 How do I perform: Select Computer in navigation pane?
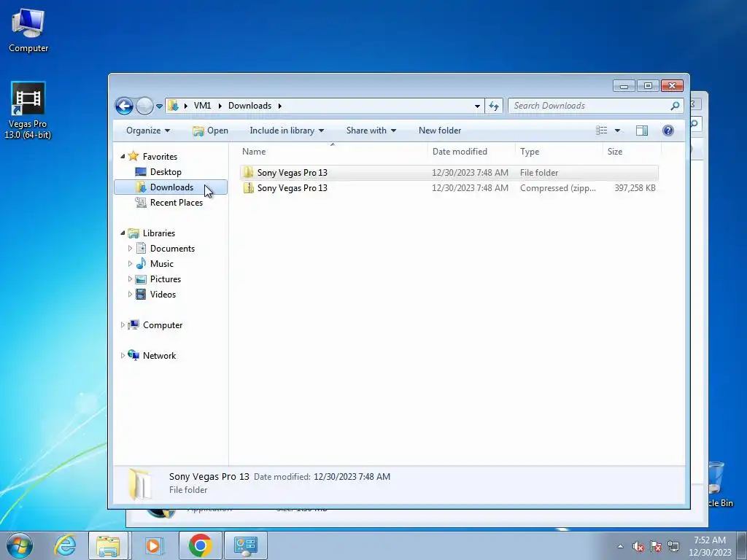(163, 325)
